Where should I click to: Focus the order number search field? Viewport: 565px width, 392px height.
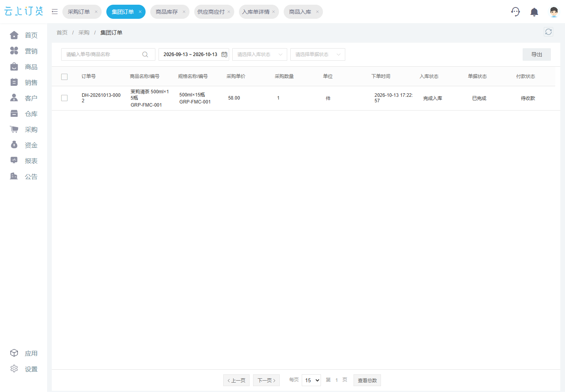pyautogui.click(x=108, y=54)
